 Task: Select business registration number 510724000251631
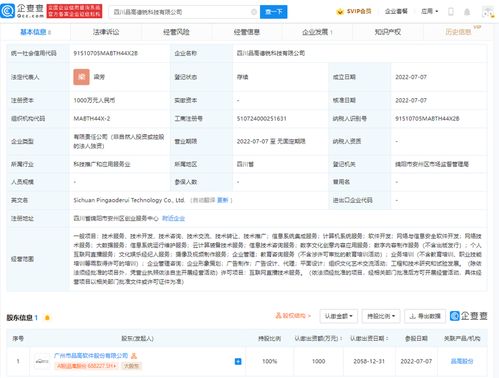(x=261, y=118)
